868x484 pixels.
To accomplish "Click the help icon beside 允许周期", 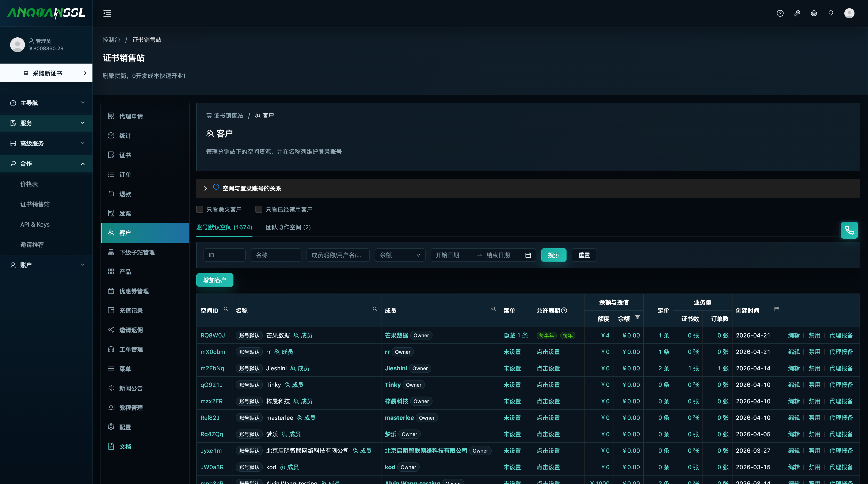I will (564, 311).
